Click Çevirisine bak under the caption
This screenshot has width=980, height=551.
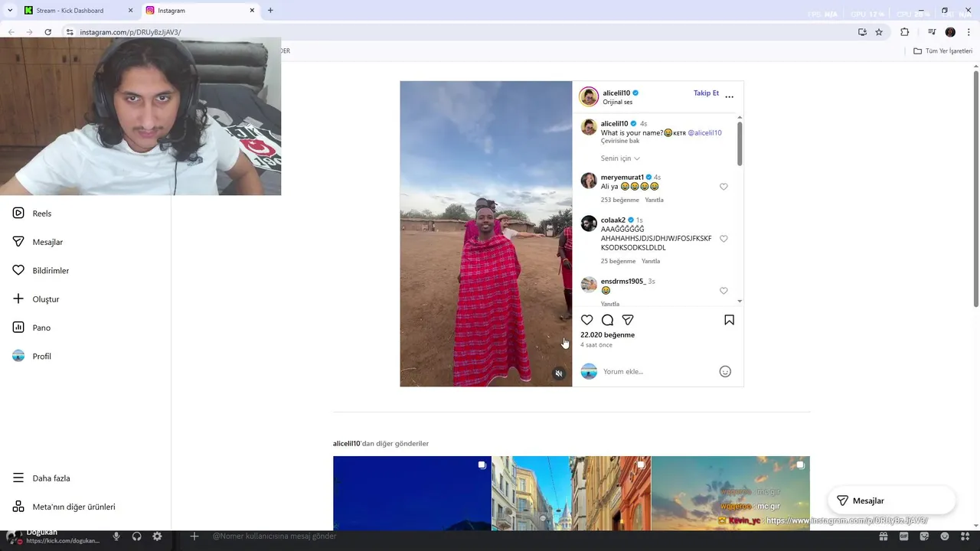tap(620, 142)
